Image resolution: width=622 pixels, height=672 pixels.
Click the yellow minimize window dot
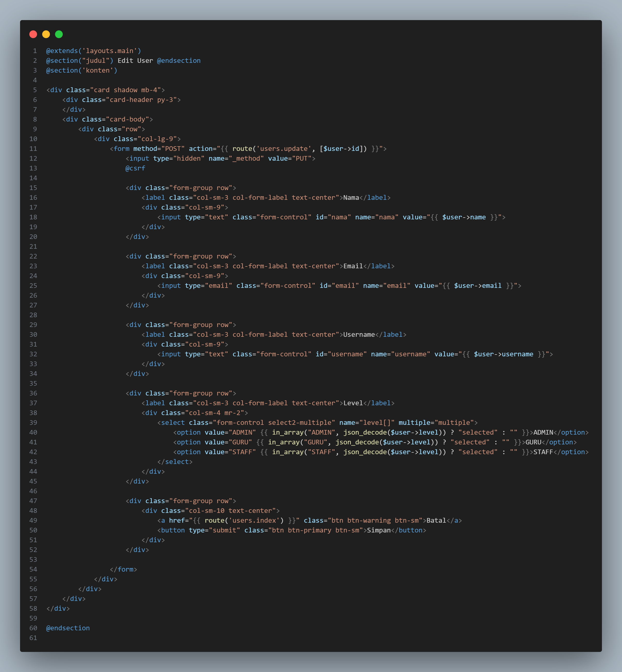coord(46,34)
